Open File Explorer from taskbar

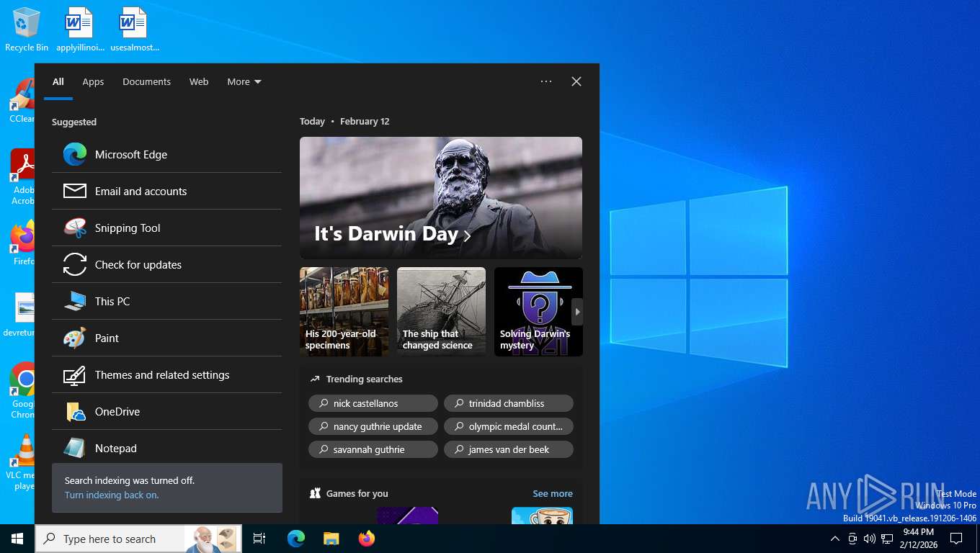331,539
